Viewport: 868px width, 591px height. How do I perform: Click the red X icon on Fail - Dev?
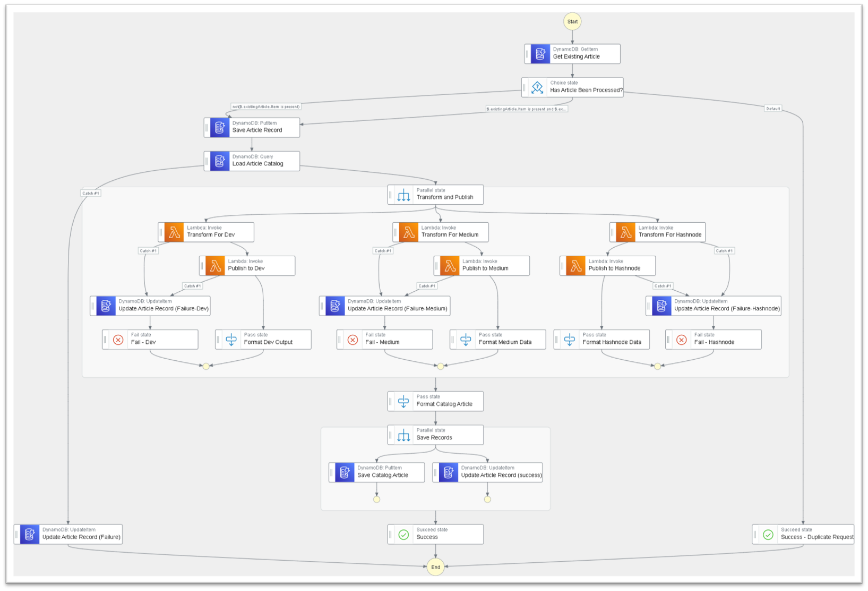[x=118, y=340]
